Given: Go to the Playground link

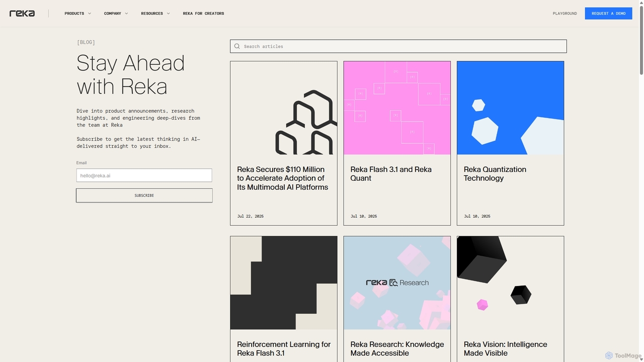Looking at the screenshot, I should 565,14.
